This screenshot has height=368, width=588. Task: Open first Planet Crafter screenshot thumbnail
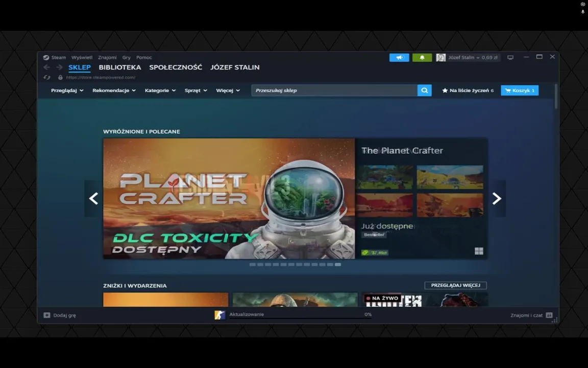click(x=385, y=177)
